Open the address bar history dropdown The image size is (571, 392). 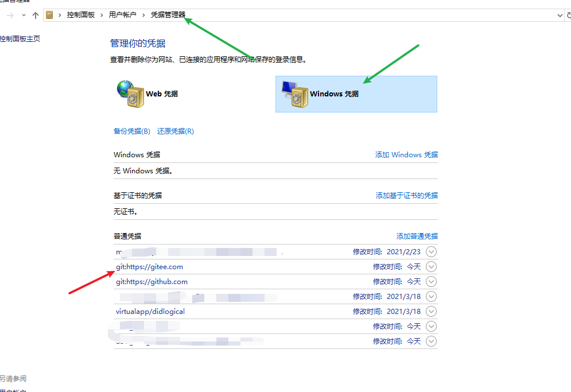560,15
